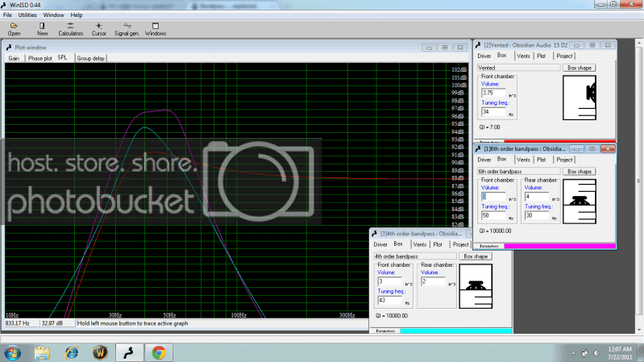
Task: Click Box shape button in 6th order window
Action: click(x=579, y=172)
